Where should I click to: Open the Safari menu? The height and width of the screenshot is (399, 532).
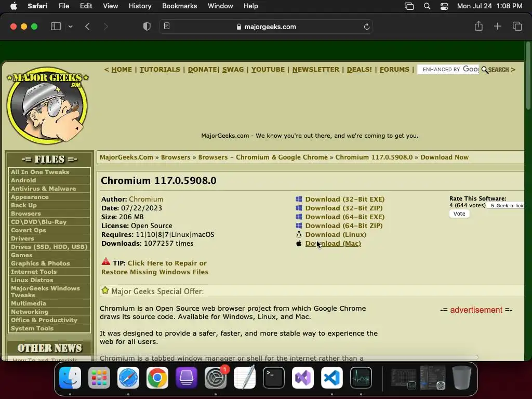coord(37,6)
